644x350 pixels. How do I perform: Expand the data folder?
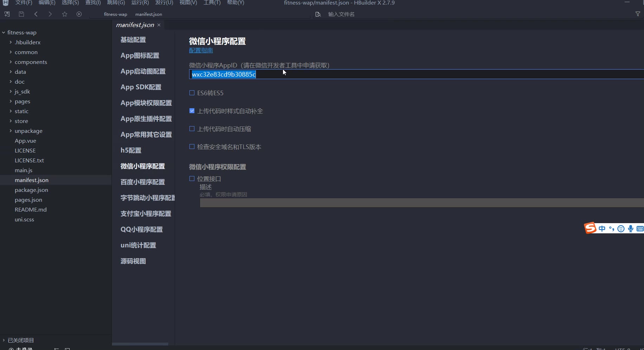point(11,72)
